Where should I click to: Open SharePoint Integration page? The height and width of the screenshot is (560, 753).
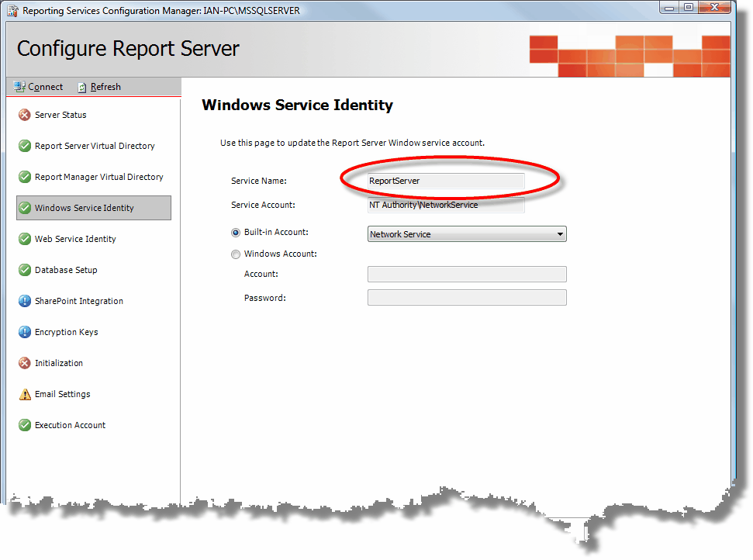pyautogui.click(x=79, y=301)
